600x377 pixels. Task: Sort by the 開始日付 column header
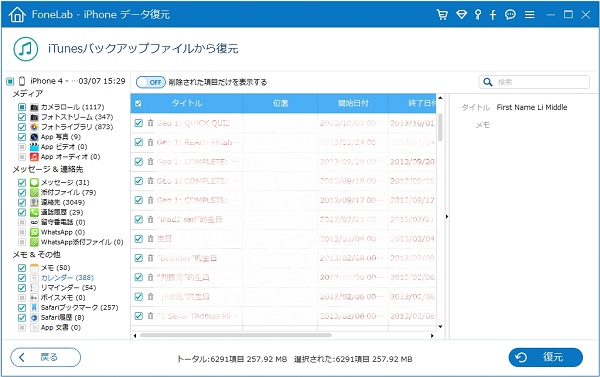[x=353, y=103]
